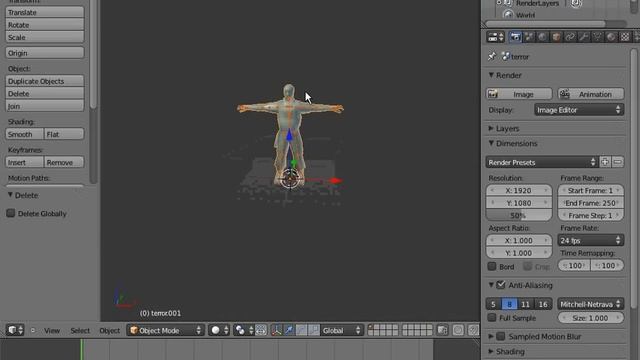Select the translate manipulator arrow icon
Viewport: 640px width, 360px height.
click(x=289, y=330)
